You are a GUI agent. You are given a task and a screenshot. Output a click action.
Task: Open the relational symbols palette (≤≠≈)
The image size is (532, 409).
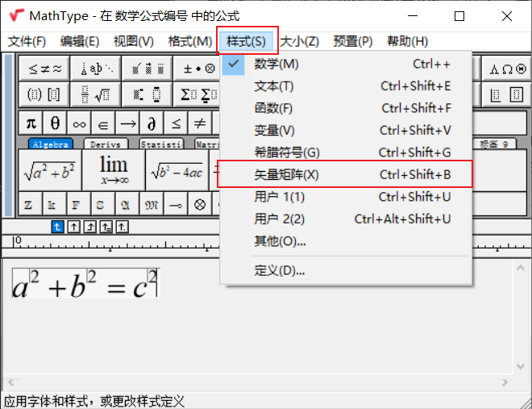pos(44,69)
